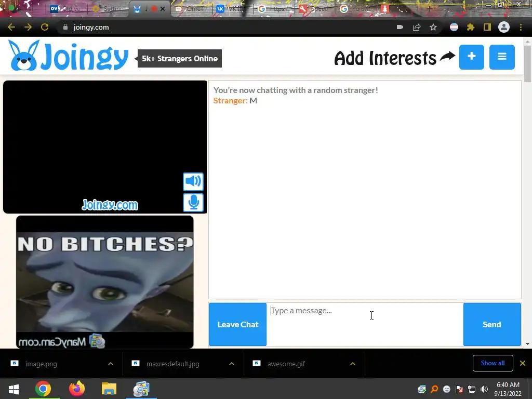Open the Joingy hamburger menu
Image resolution: width=532 pixels, height=399 pixels.
[x=502, y=57]
